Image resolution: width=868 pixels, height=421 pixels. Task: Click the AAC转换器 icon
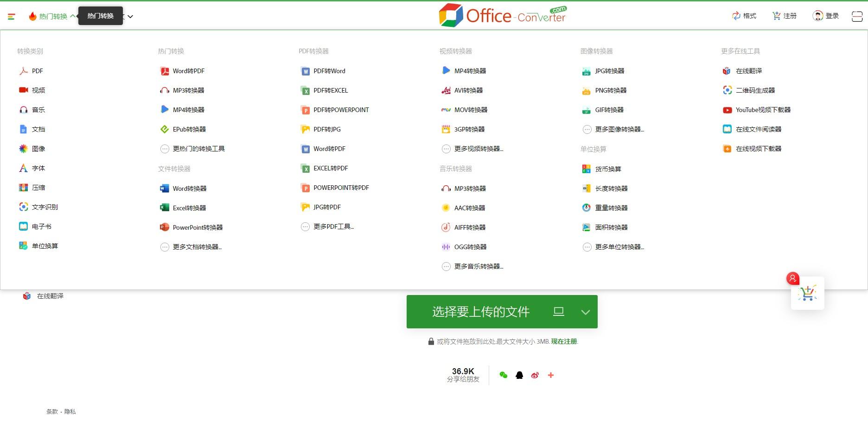tap(446, 208)
